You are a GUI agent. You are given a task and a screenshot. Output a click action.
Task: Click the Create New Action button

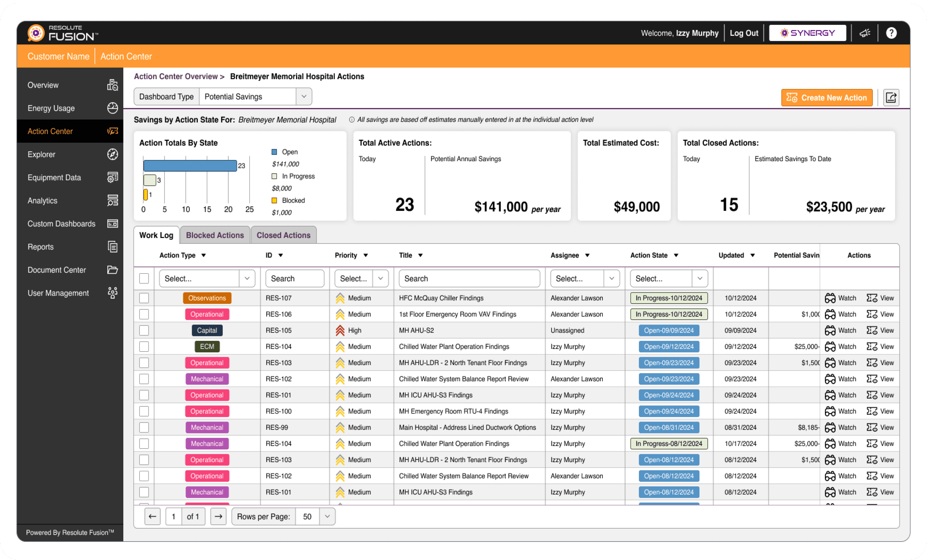827,98
